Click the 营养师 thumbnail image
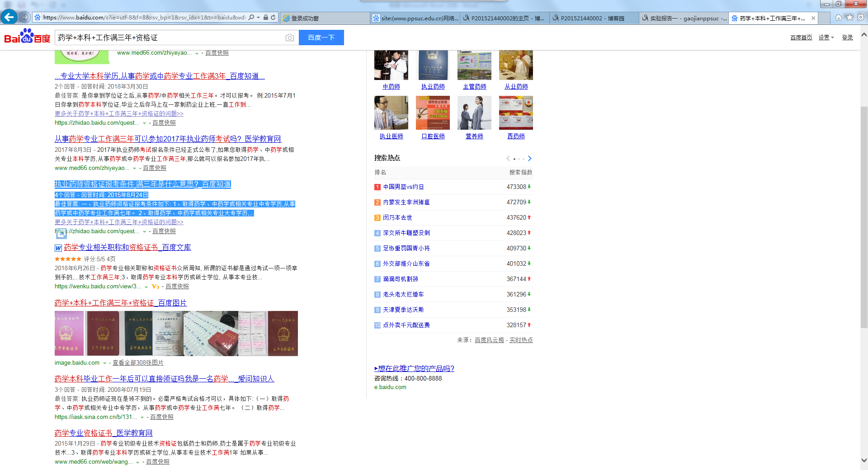 click(x=474, y=113)
